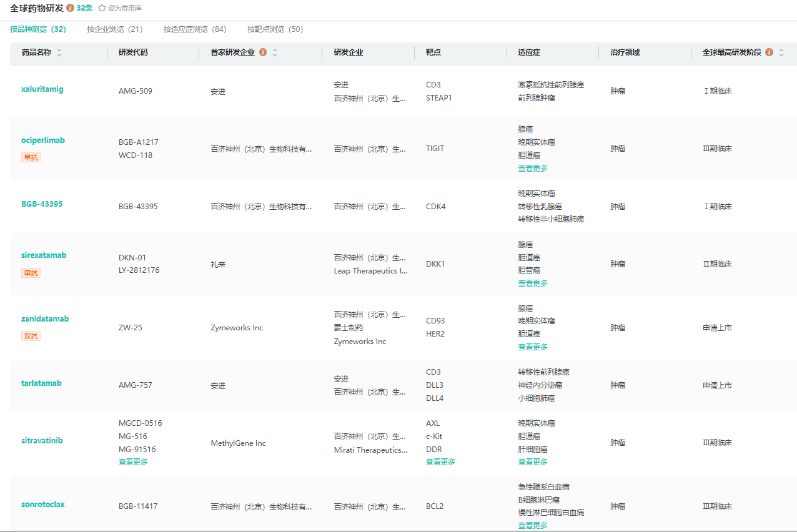Click indication 急性髓系白血病
797x532 pixels.
[543, 487]
